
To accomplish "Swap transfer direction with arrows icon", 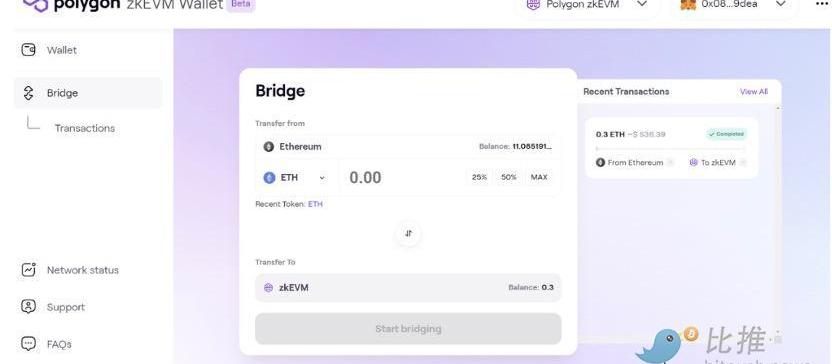I will tap(408, 233).
